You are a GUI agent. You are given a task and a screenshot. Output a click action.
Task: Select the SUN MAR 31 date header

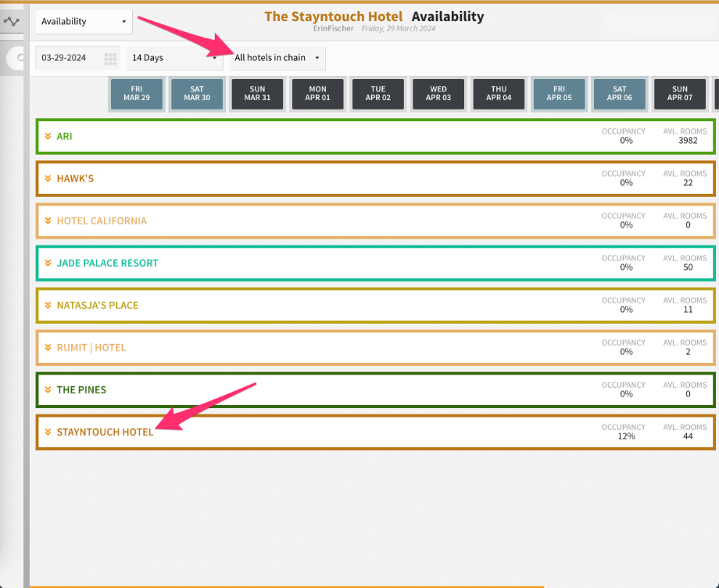coord(257,94)
